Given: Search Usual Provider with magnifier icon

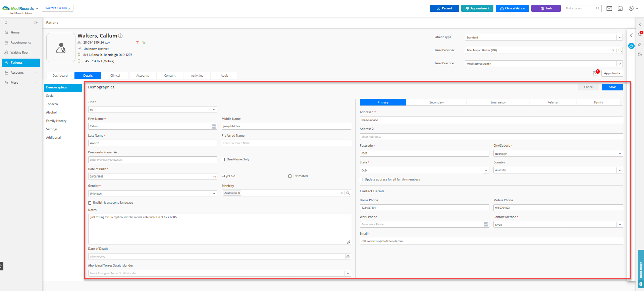Looking at the screenshot, I should [620, 51].
